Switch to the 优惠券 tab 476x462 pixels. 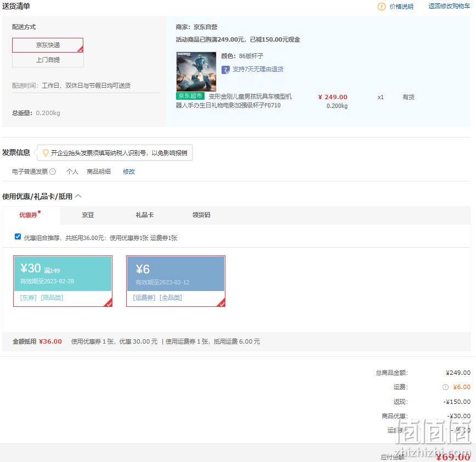coord(31,215)
